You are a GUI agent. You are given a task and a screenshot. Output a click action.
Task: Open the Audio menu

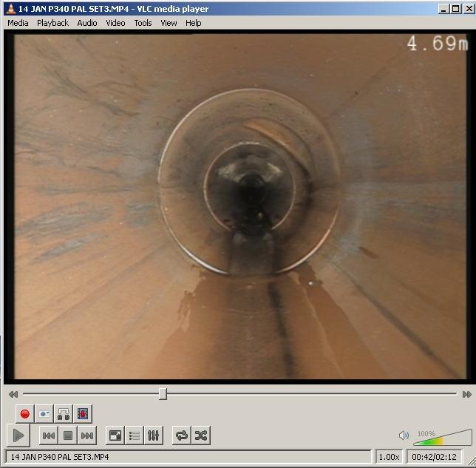pyautogui.click(x=87, y=23)
